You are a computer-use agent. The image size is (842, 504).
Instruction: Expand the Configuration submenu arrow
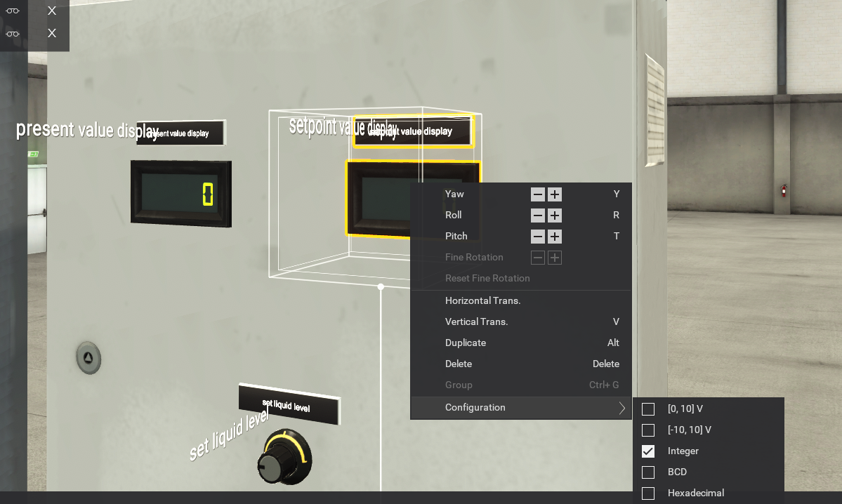pyautogui.click(x=621, y=408)
